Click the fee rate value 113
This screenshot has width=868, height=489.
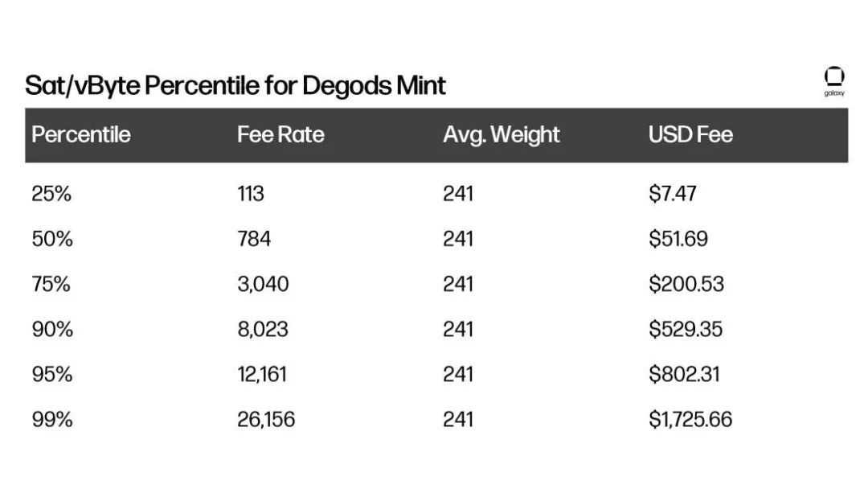click(251, 194)
